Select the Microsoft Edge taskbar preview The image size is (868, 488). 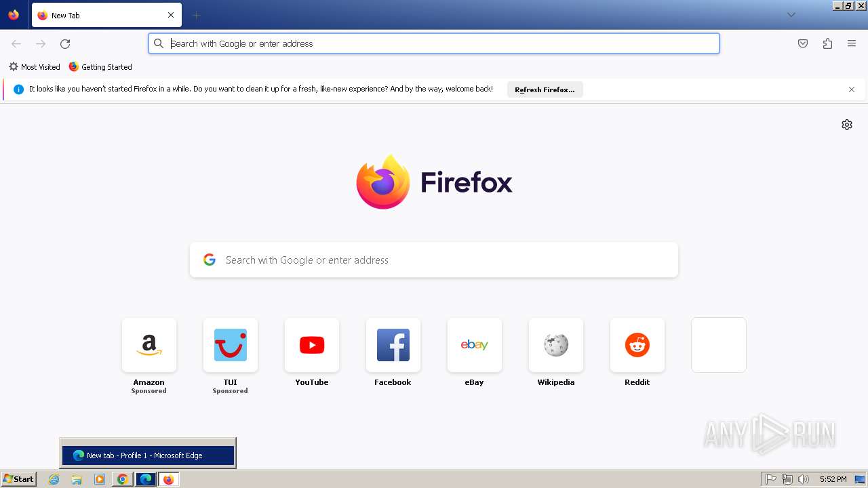148,455
